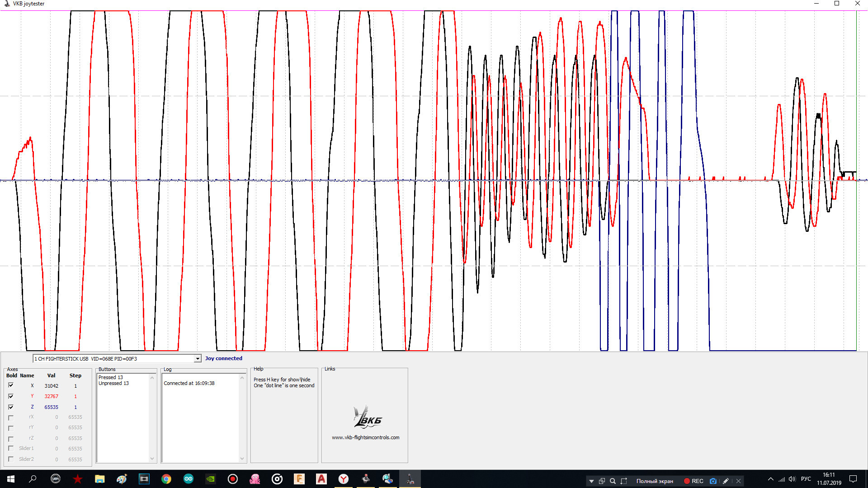
Task: Uncheck bold for the red Y axis
Action: coord(11,396)
